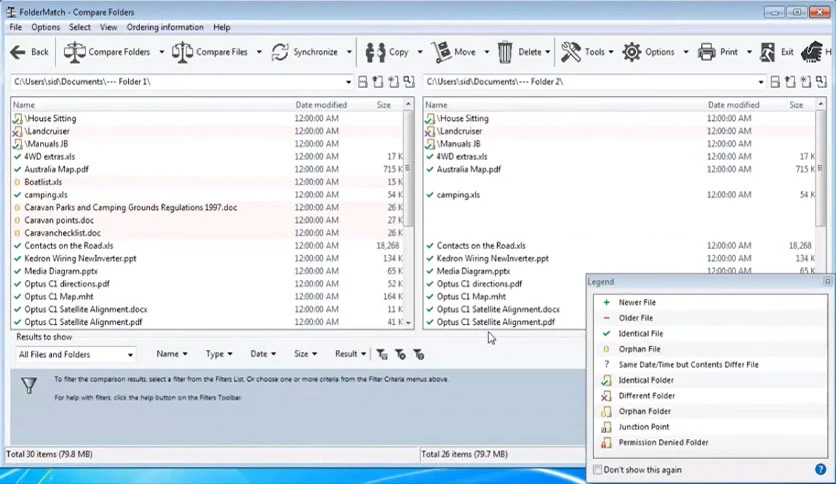
Task: Click the Synchronize arrows icon
Action: coord(280,52)
